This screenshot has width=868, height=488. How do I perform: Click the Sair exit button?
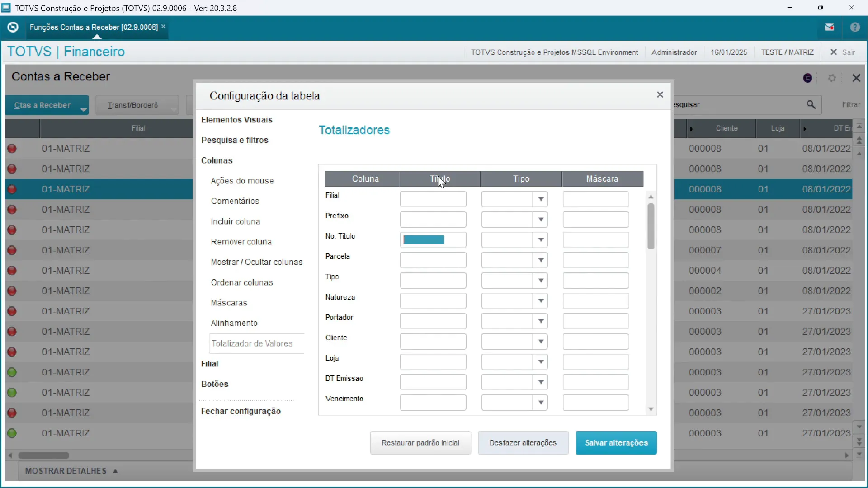click(x=843, y=52)
